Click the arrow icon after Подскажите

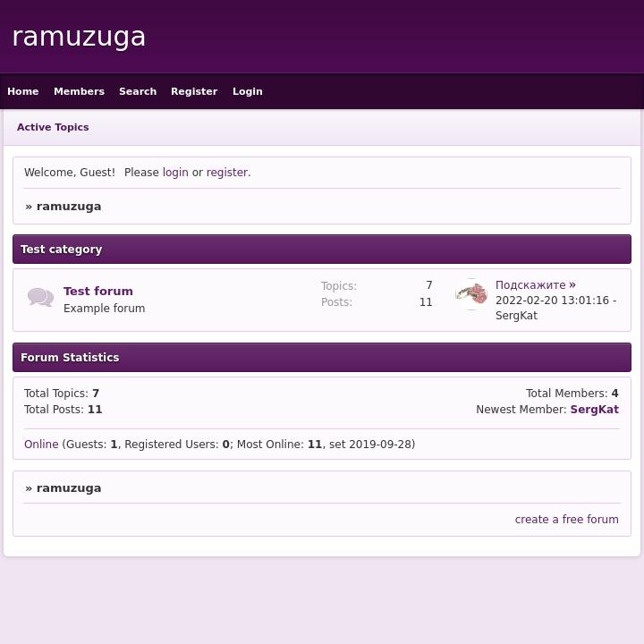(572, 285)
